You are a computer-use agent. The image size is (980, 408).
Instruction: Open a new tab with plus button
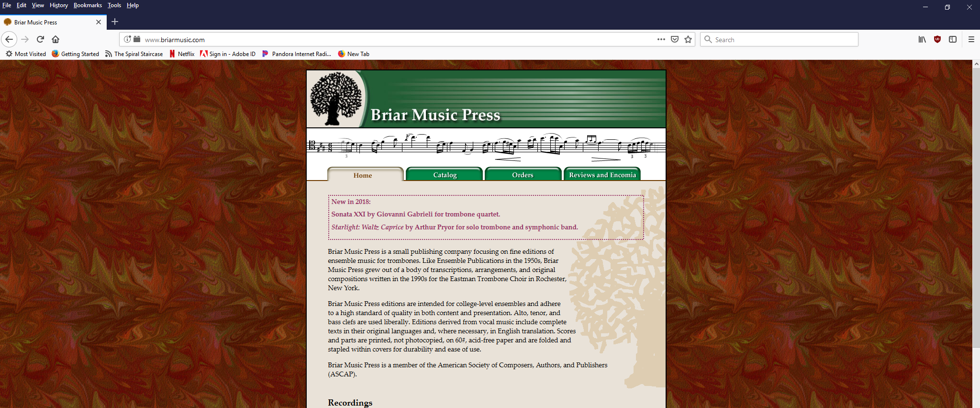click(115, 22)
